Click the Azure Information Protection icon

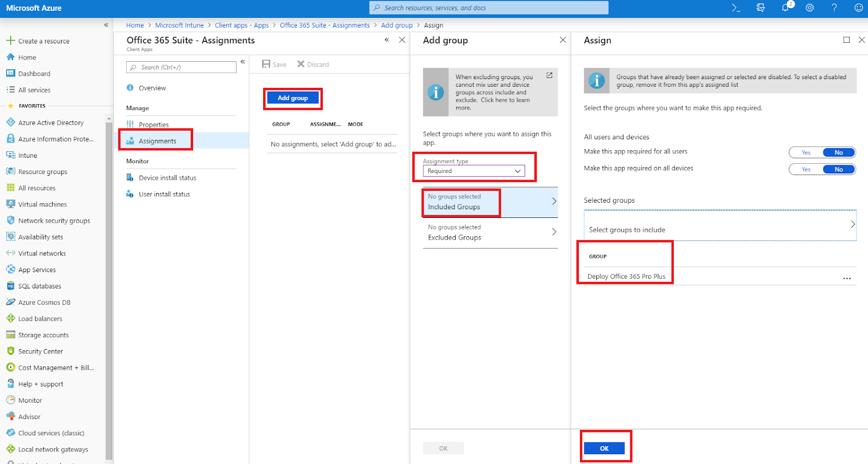pyautogui.click(x=10, y=139)
